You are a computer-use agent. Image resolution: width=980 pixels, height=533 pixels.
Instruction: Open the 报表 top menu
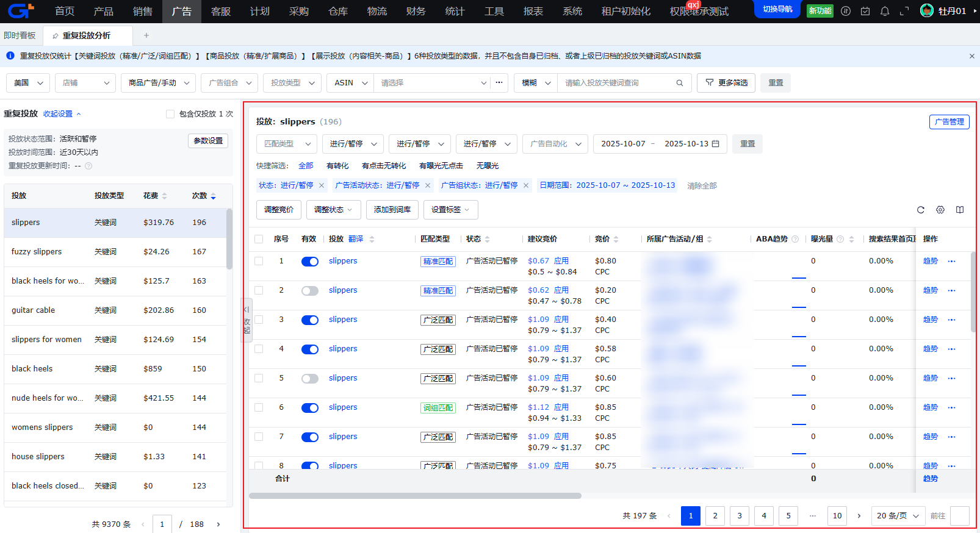[x=533, y=12]
